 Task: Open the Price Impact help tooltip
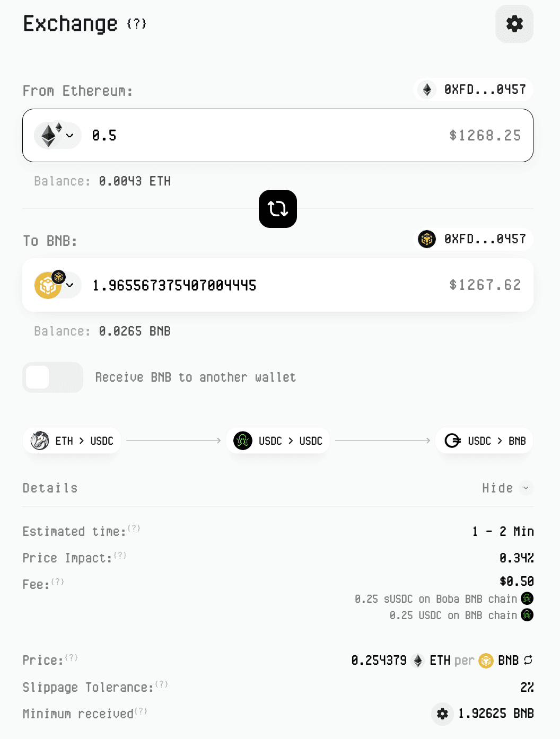click(120, 555)
